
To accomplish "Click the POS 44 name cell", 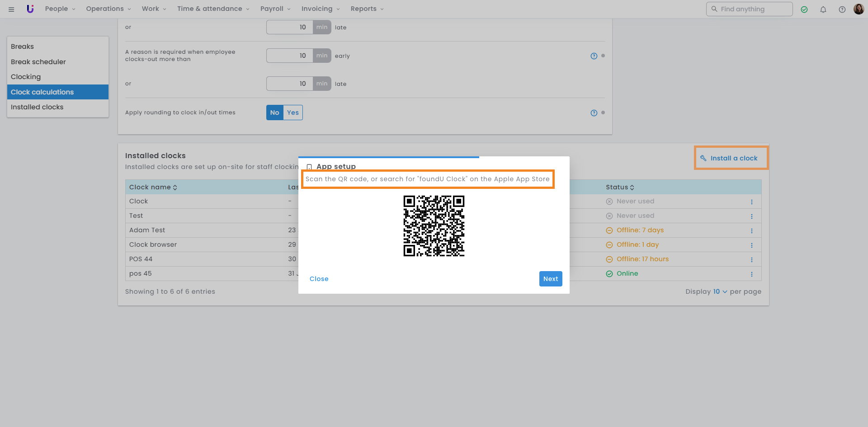I will coord(141,259).
